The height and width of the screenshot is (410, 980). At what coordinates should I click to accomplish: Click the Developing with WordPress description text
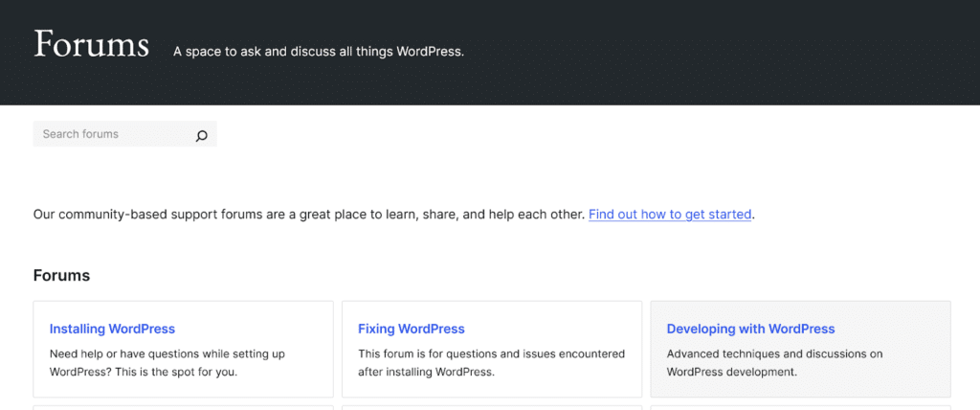(774, 362)
